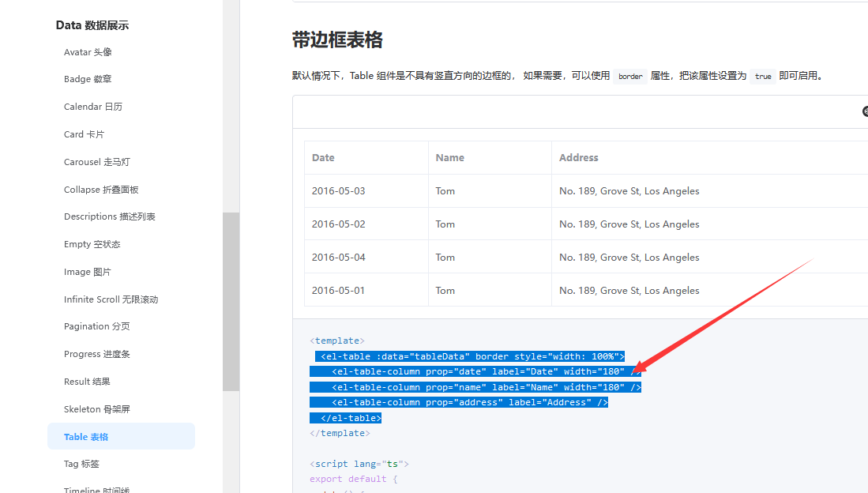Viewport: 868px width, 493px height.
Task: Click the 2016-05-02 date cell
Action: (366, 224)
